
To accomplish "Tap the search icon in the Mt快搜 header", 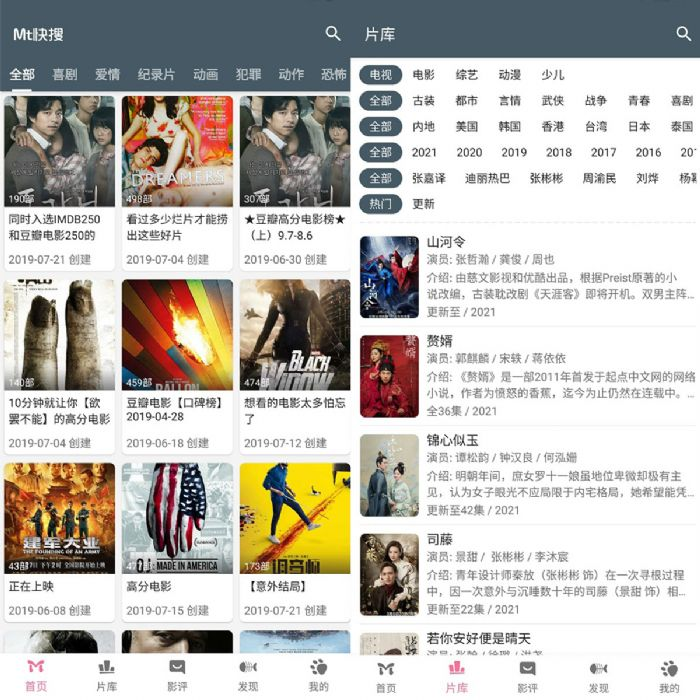I will pos(333,34).
